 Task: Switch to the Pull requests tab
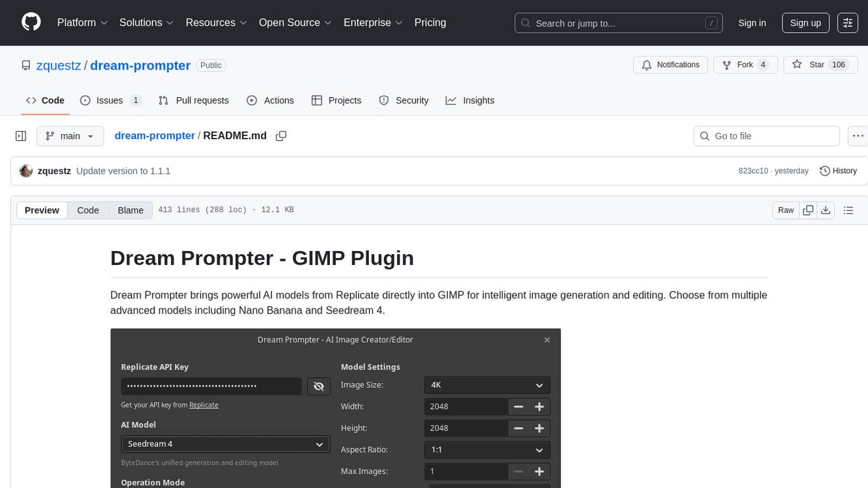pos(193,100)
